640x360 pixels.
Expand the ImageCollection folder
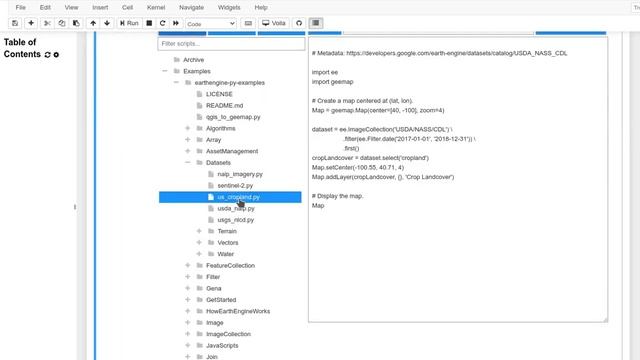pyautogui.click(x=188, y=334)
